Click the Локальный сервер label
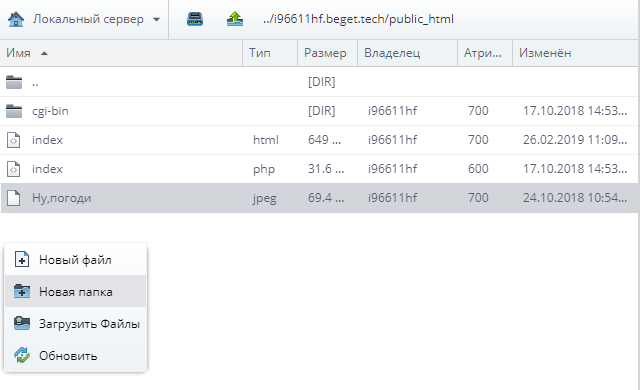Screen dimensions: 640x390 point(88,19)
